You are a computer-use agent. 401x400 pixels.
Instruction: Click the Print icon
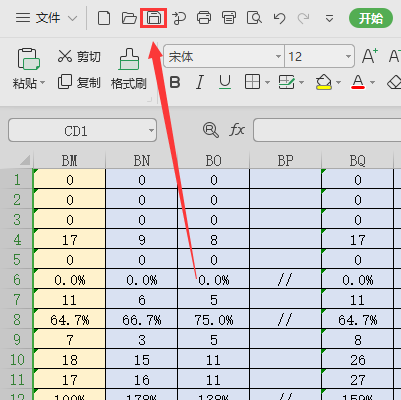(x=204, y=18)
